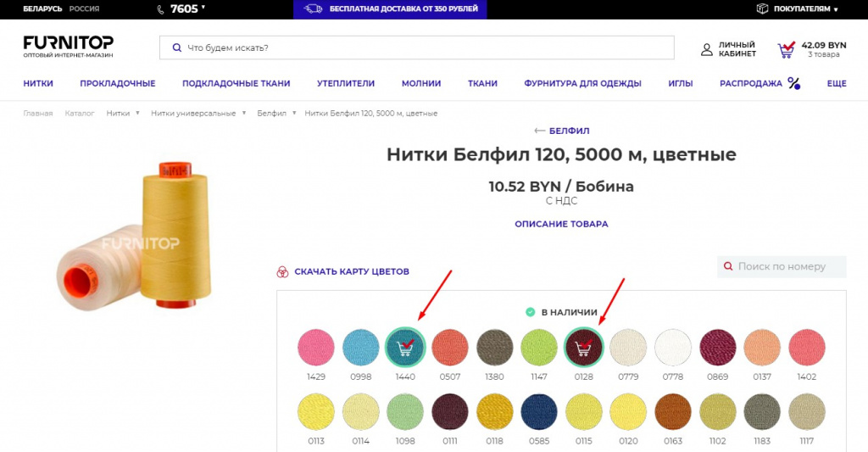
Task: Switch region to Россия
Action: pyautogui.click(x=84, y=9)
